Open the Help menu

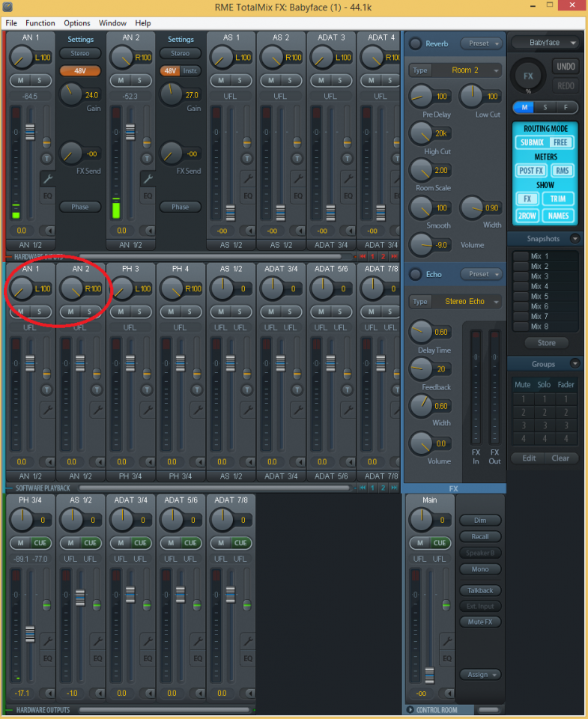[143, 23]
